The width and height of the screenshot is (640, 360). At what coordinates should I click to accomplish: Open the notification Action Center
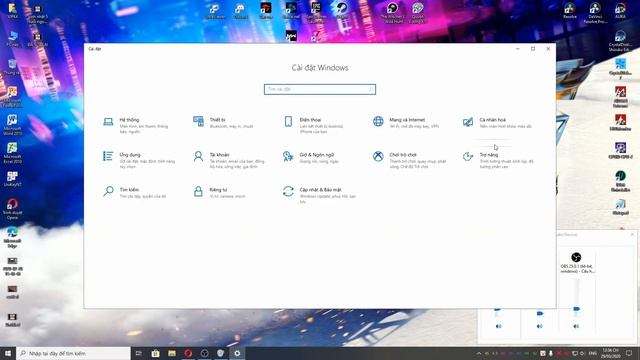pos(629,353)
